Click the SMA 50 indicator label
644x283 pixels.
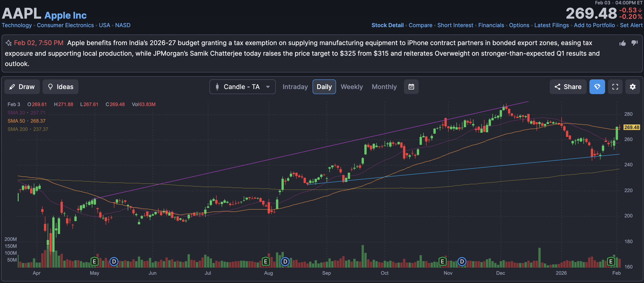(16, 121)
